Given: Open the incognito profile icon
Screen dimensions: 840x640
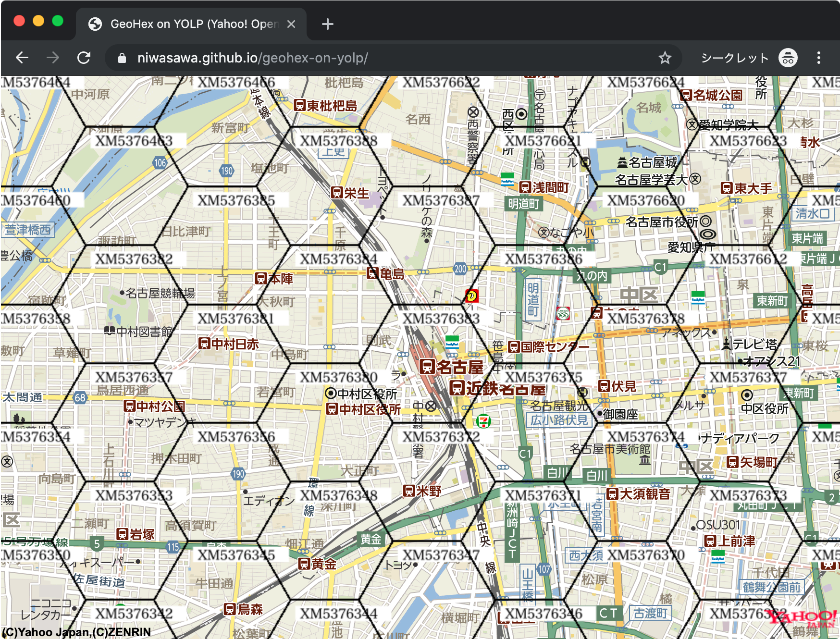Looking at the screenshot, I should pyautogui.click(x=788, y=58).
